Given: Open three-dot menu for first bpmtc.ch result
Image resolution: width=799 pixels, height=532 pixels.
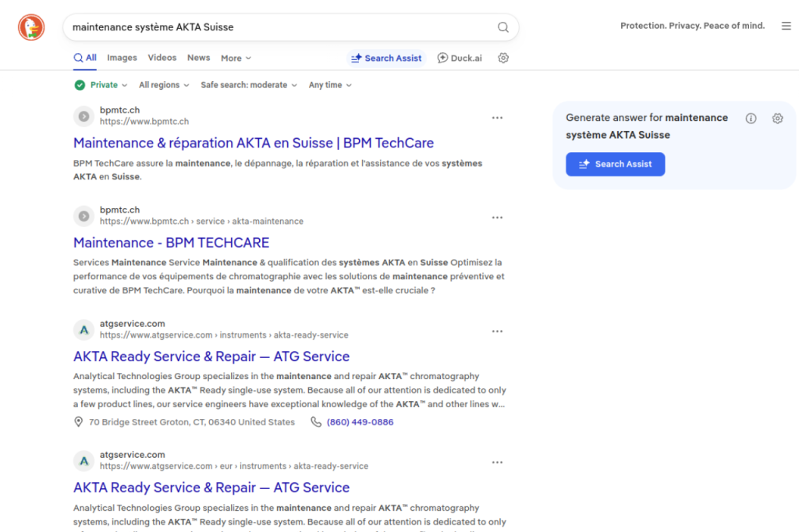Looking at the screenshot, I should [497, 118].
